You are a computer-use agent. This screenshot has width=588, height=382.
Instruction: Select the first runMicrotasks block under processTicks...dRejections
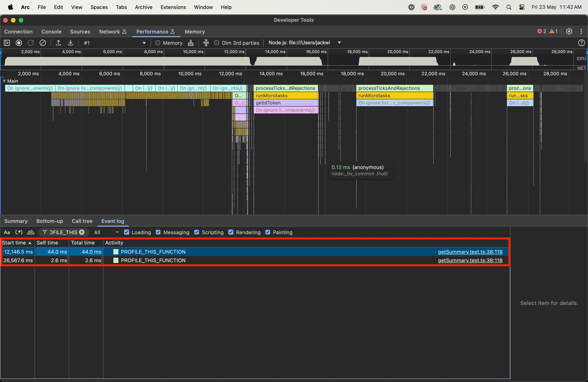286,96
